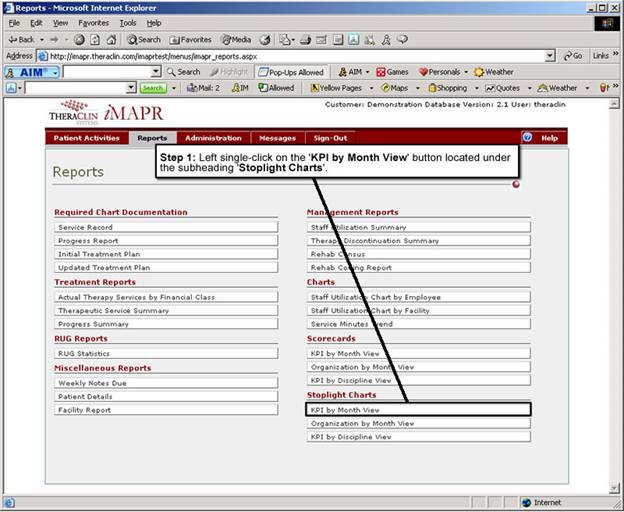Expand Quotes dropdown arrow
624x512 pixels.
[x=529, y=88]
